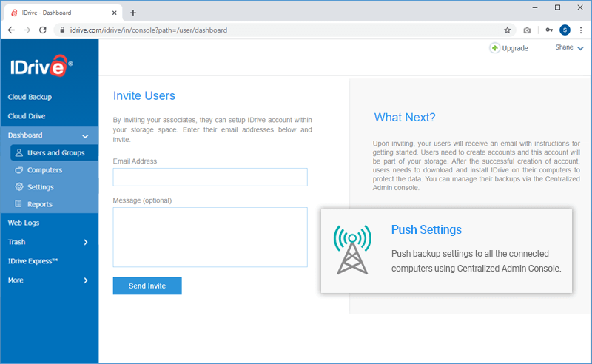Open the Reports label in sidebar
592x364 pixels.
pos(40,204)
